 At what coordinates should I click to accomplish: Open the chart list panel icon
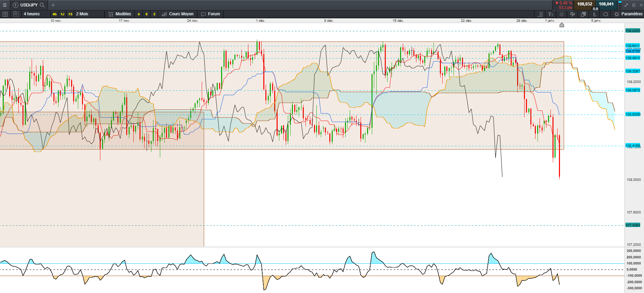(x=5, y=14)
